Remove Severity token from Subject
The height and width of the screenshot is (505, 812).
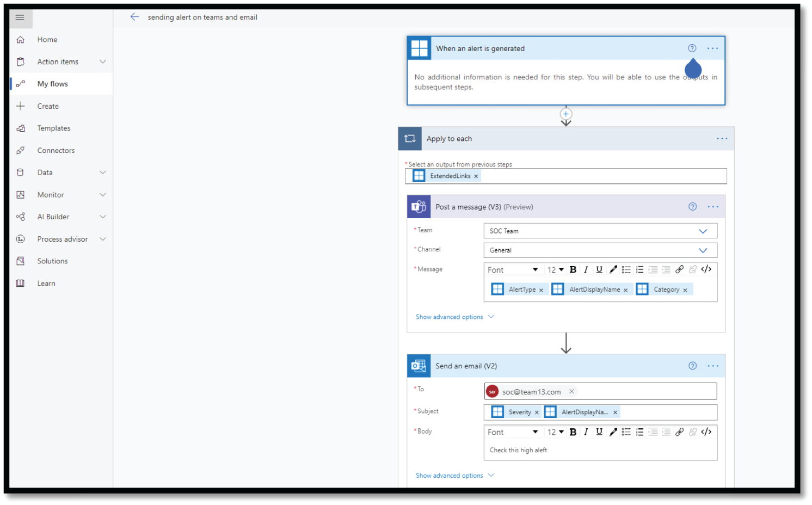click(537, 412)
